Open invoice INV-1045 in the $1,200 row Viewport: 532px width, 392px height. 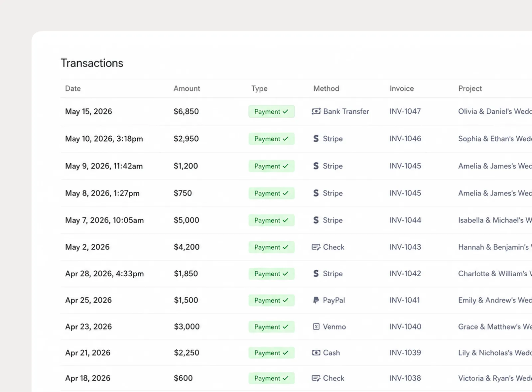(x=405, y=166)
